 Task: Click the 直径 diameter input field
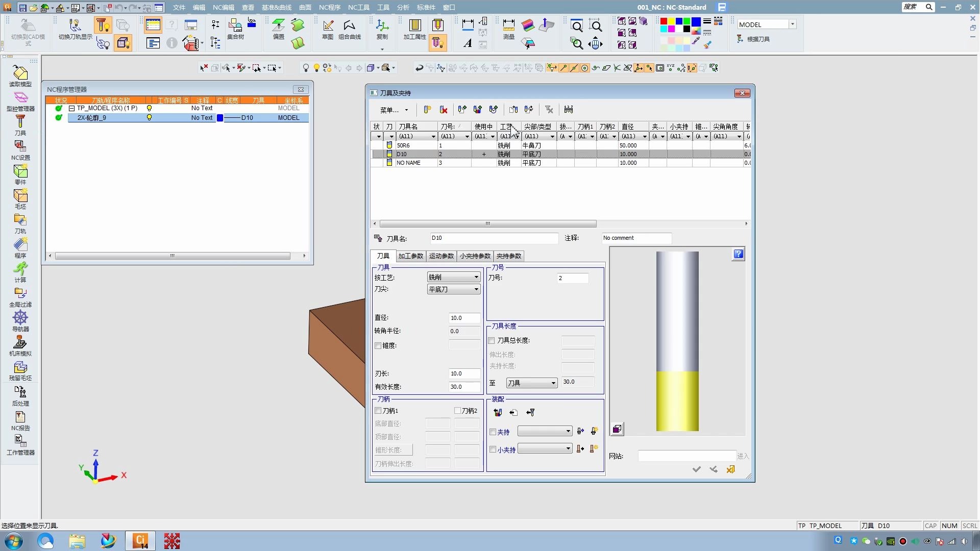pos(463,318)
